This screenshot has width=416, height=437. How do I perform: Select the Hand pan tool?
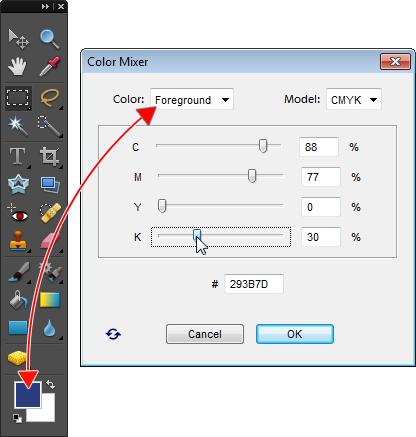click(x=17, y=66)
